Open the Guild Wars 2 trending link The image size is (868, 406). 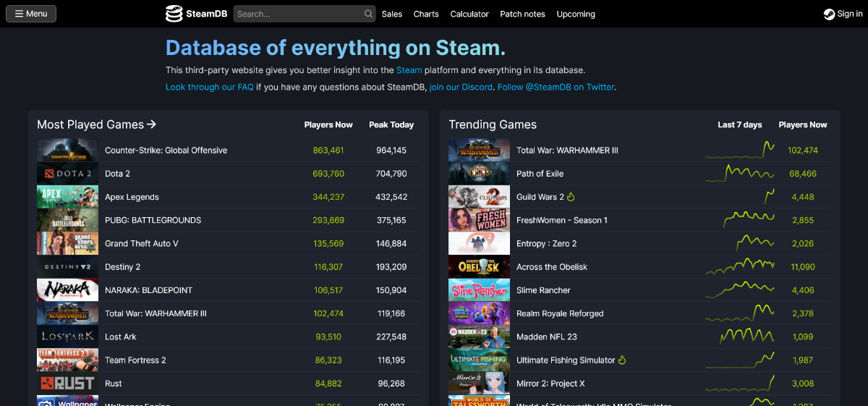[540, 197]
